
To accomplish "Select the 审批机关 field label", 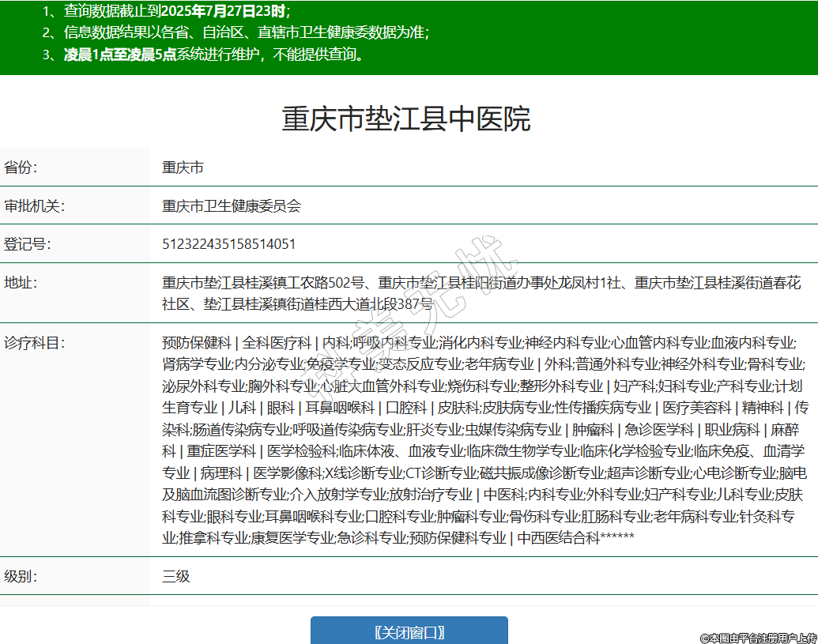I will coord(34,206).
